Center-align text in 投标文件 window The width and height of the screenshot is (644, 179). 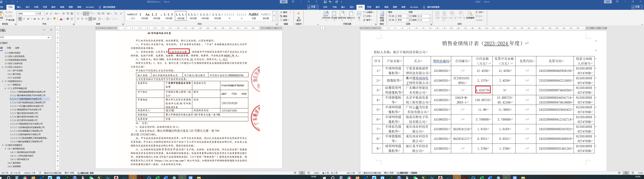click(x=82, y=19)
